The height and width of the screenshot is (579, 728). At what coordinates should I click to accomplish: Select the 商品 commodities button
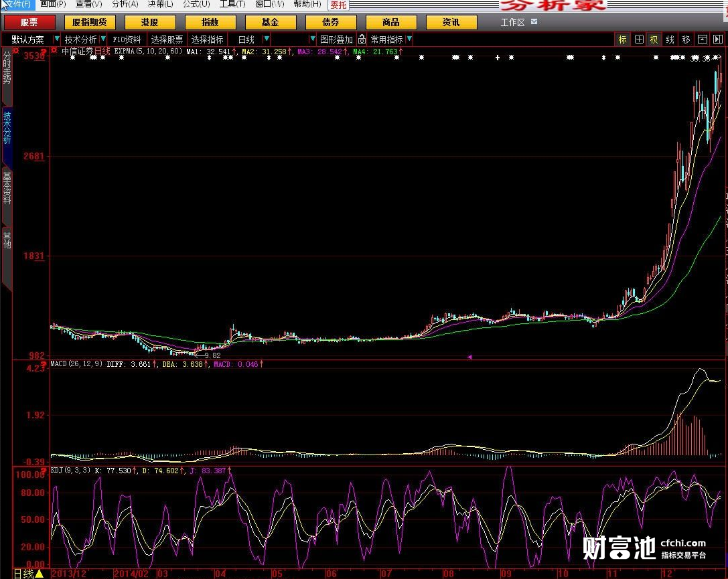coord(391,22)
